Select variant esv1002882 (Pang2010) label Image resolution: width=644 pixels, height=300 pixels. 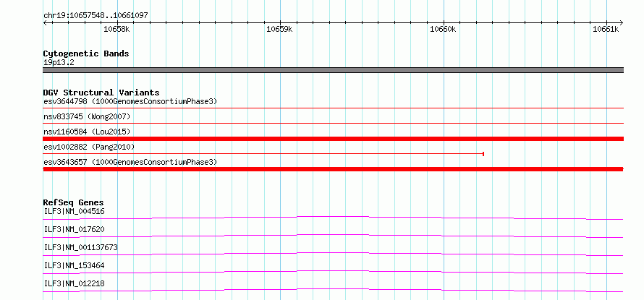click(x=89, y=147)
